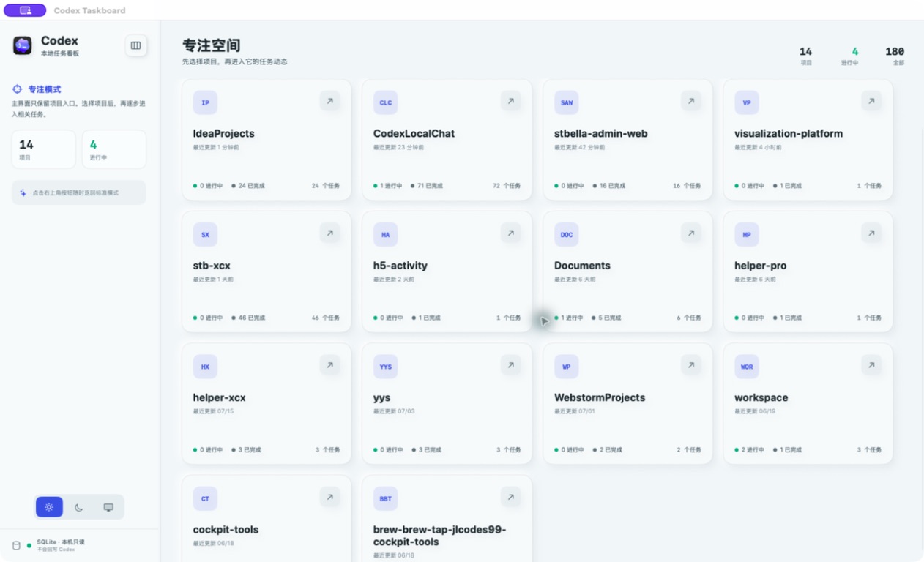Open the helper-pro card arrow icon
The image size is (924, 562).
coord(871,233)
